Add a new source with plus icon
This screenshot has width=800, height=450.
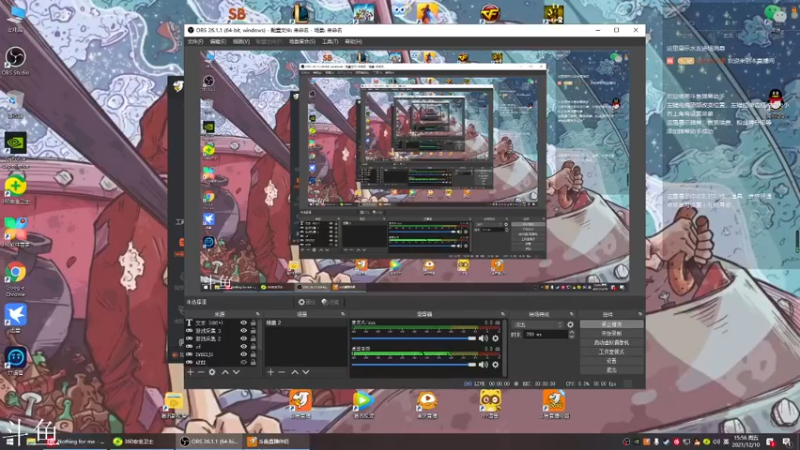pos(190,372)
